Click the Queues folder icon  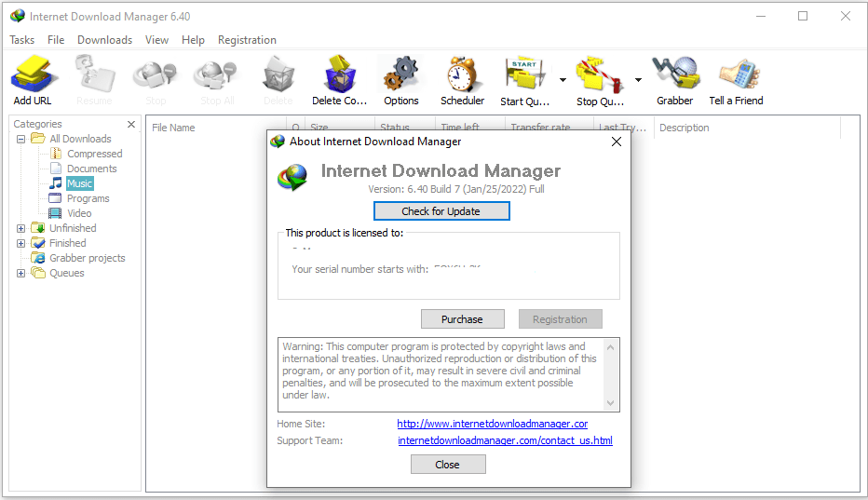38,273
